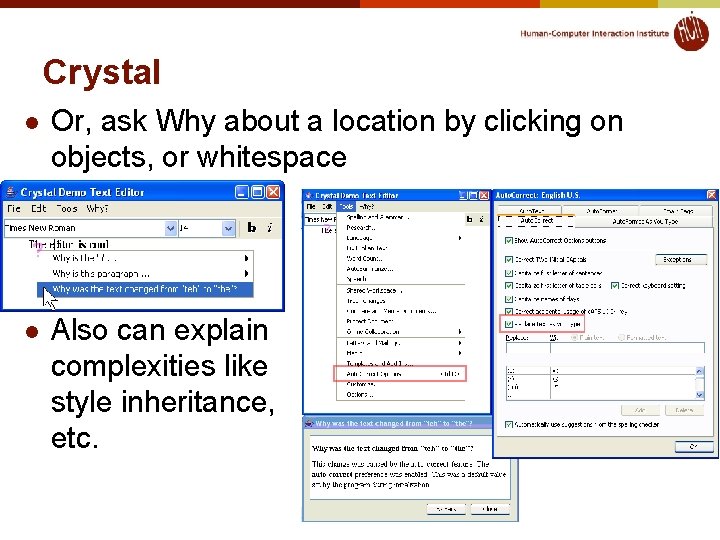Switch to the AutoFormat tab
This screenshot has width=720, height=540.
pyautogui.click(x=601, y=211)
